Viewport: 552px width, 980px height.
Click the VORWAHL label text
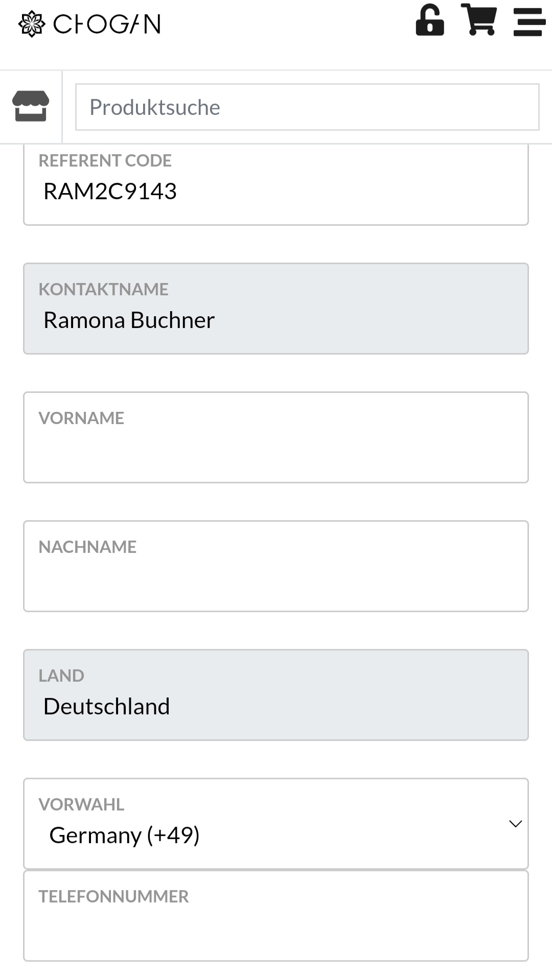pos(81,804)
